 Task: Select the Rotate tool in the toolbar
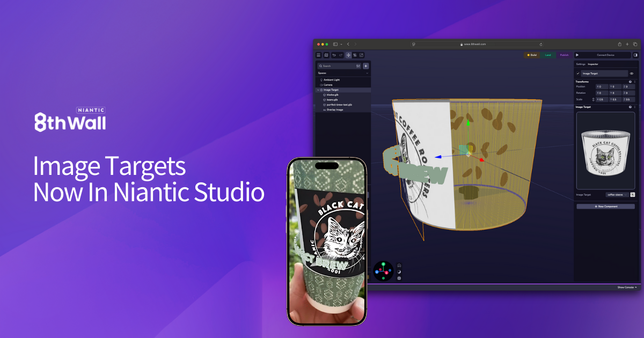(x=355, y=55)
